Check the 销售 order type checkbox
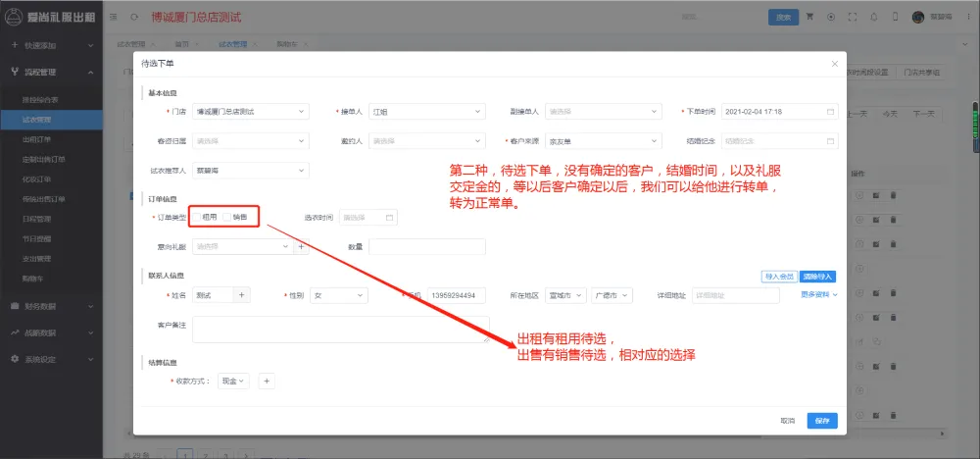The image size is (980, 459). [x=227, y=217]
